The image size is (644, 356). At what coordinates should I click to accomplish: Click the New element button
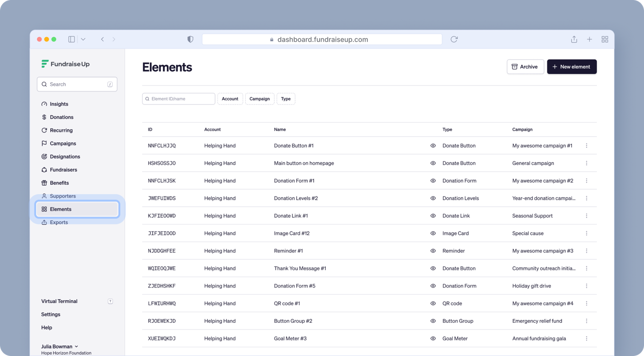tap(572, 67)
